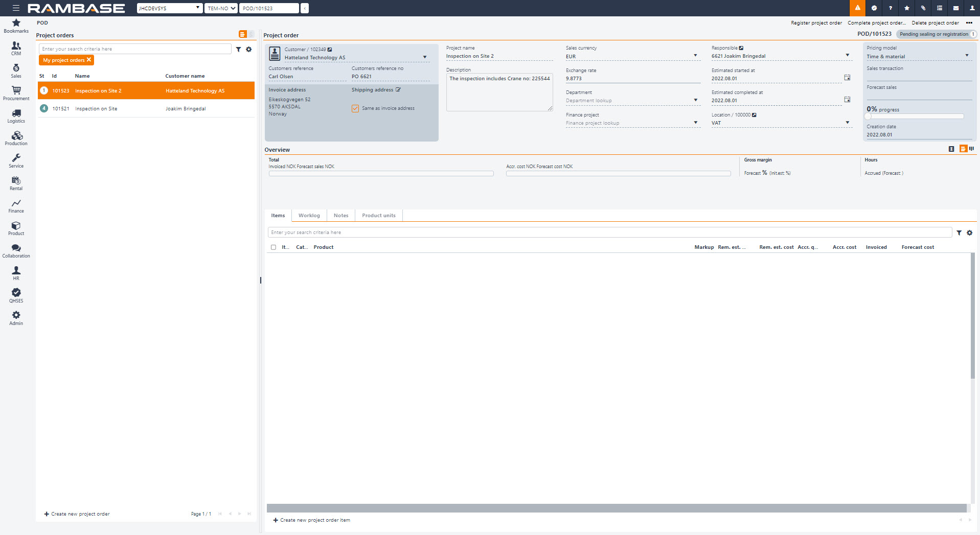The image size is (980, 535).
Task: Click Delete project order
Action: [936, 23]
